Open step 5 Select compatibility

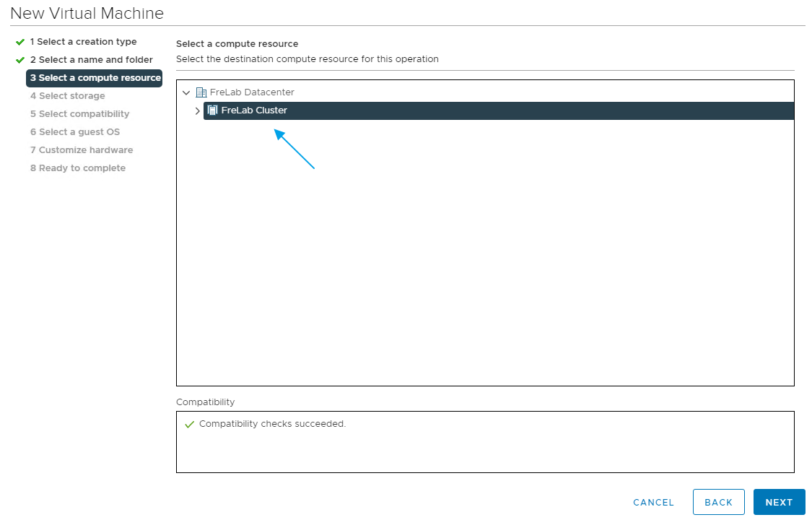pyautogui.click(x=79, y=114)
